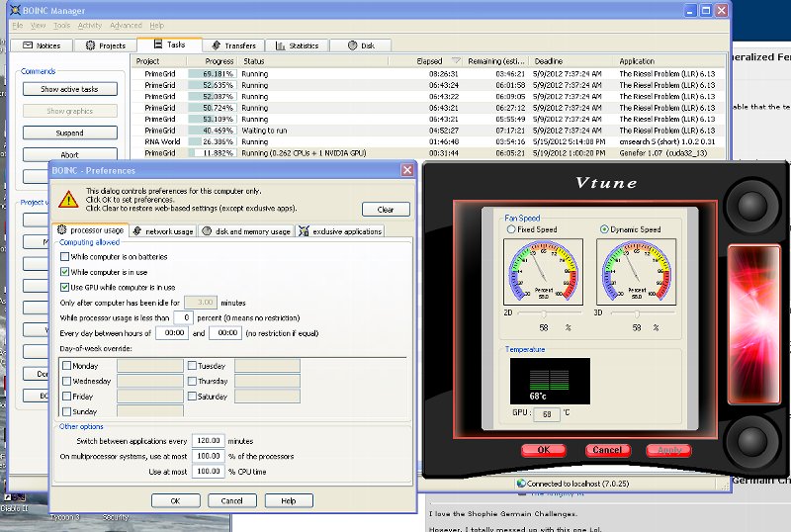Click the Transfers tab arrows icon

215,45
